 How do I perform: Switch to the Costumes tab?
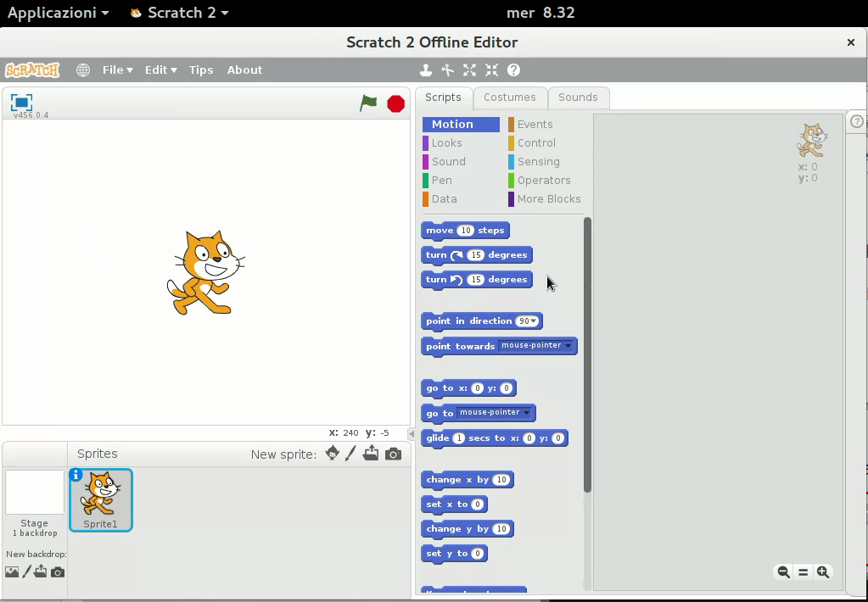509,98
